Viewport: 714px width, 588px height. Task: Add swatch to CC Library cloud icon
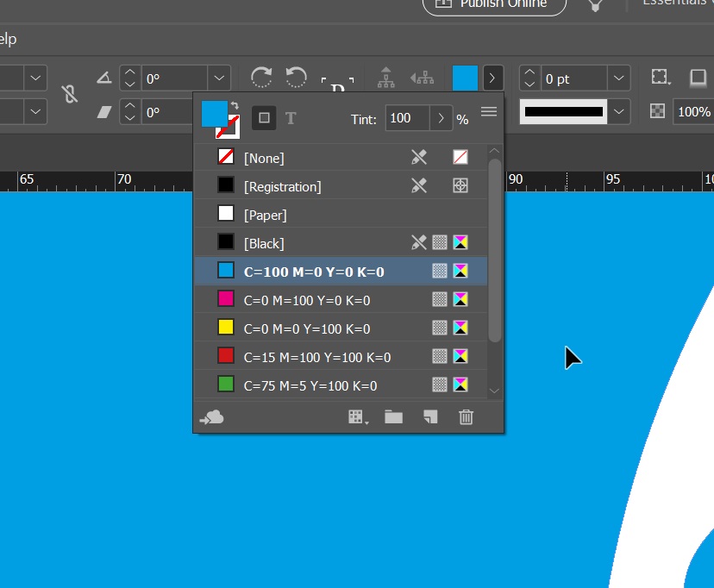coord(211,417)
